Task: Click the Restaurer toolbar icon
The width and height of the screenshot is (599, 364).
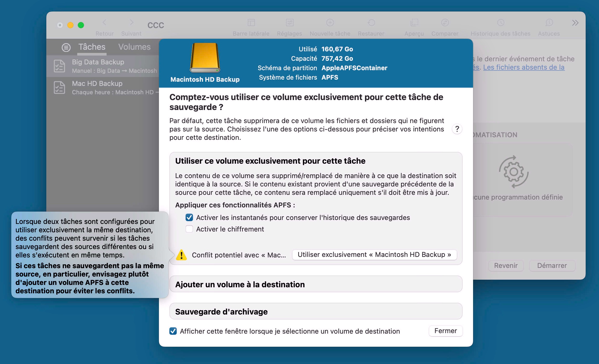Action: click(371, 23)
